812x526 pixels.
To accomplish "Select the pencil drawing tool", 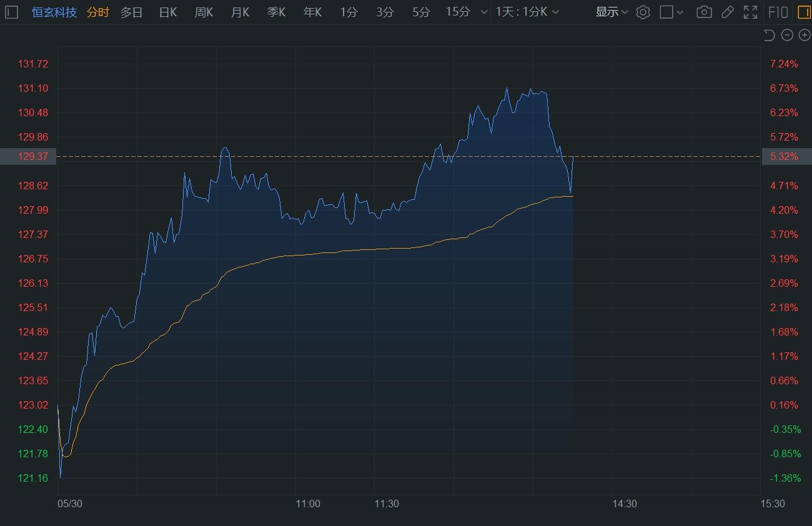I will click(727, 12).
